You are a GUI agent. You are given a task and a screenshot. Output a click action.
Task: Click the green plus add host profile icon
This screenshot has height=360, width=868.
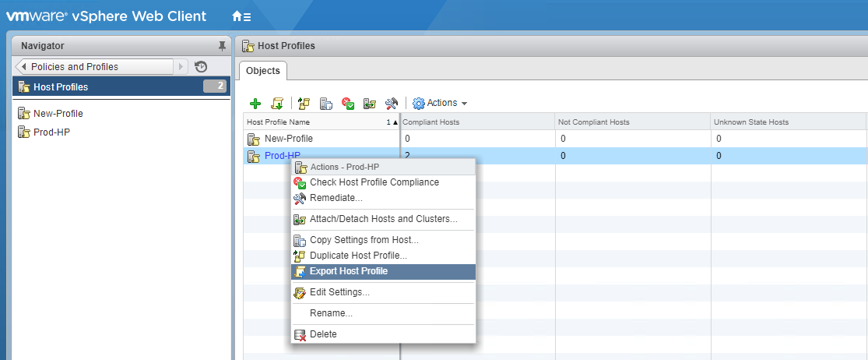255,104
